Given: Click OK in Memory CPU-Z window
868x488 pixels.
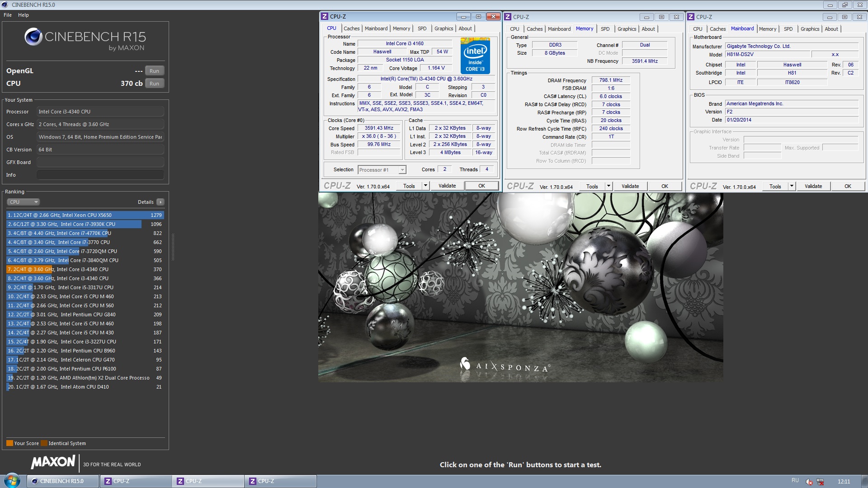Looking at the screenshot, I should 665,186.
